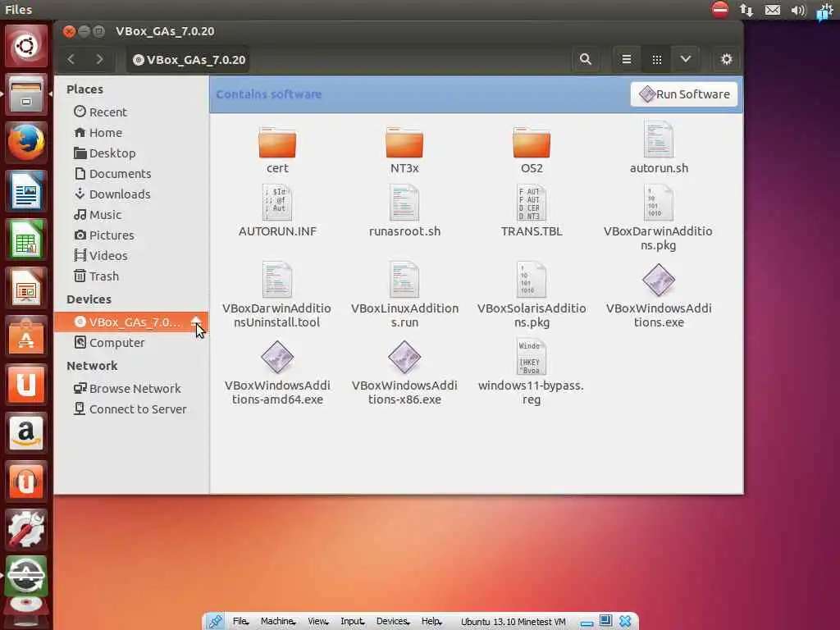Launch Firefox from the launcher
The width and height of the screenshot is (840, 630).
(x=26, y=143)
